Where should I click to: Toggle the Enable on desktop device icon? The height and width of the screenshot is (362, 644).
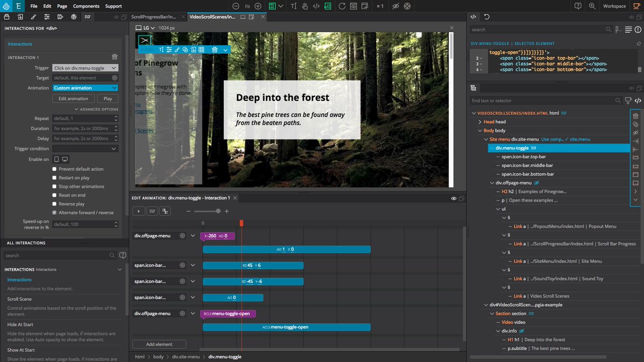pyautogui.click(x=64, y=159)
